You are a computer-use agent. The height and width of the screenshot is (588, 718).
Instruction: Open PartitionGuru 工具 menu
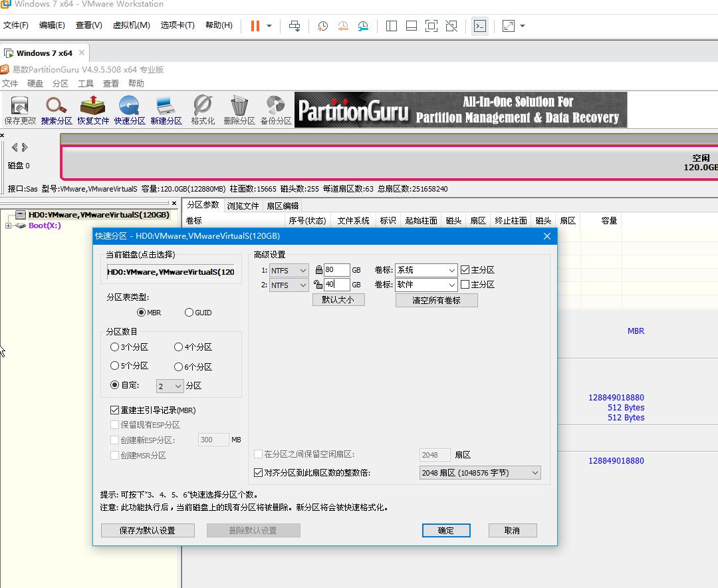click(85, 83)
